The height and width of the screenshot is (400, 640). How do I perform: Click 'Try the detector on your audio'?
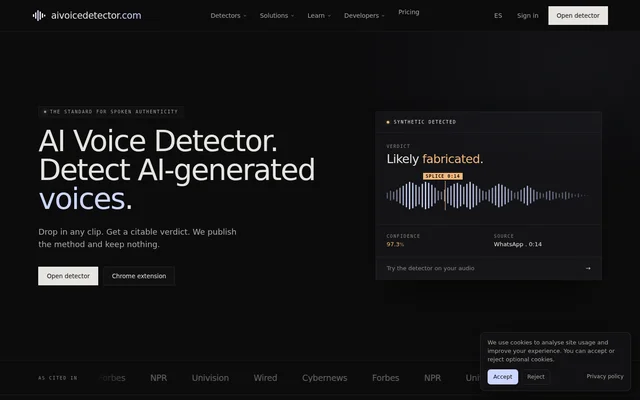tap(430, 268)
